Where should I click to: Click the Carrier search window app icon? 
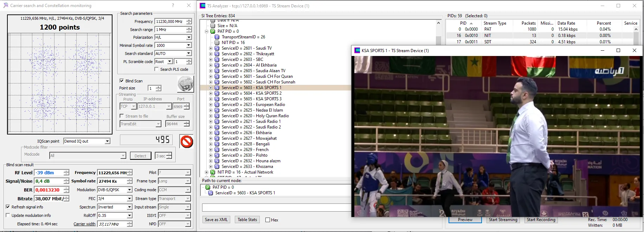click(x=6, y=6)
